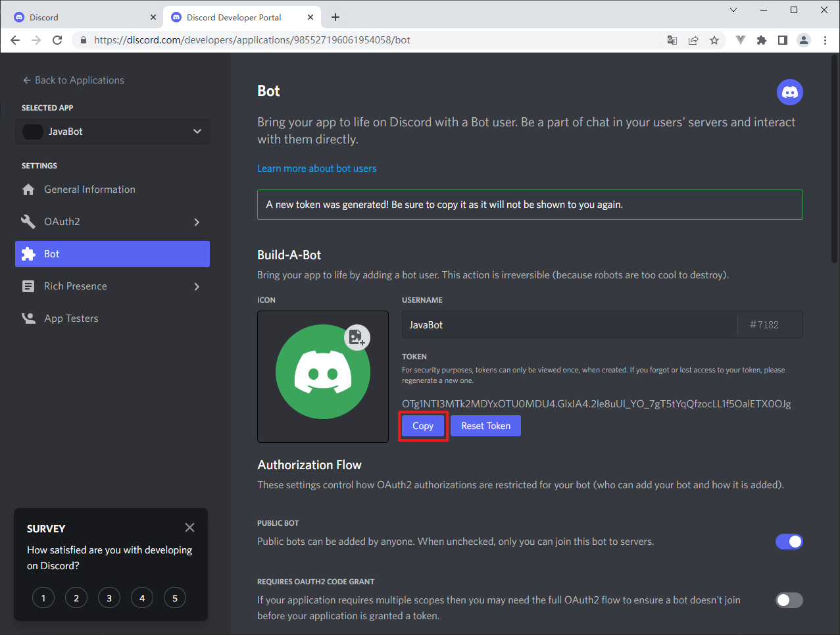Open Chrome three-dot menu
The image size is (840, 635).
825,40
